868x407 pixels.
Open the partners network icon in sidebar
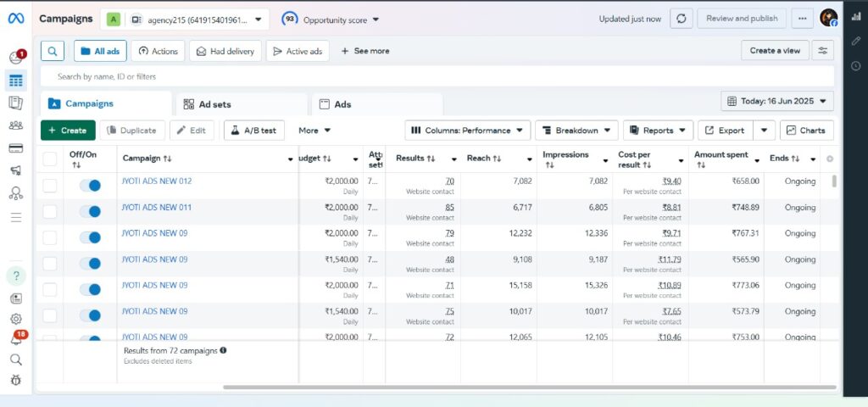point(16,193)
